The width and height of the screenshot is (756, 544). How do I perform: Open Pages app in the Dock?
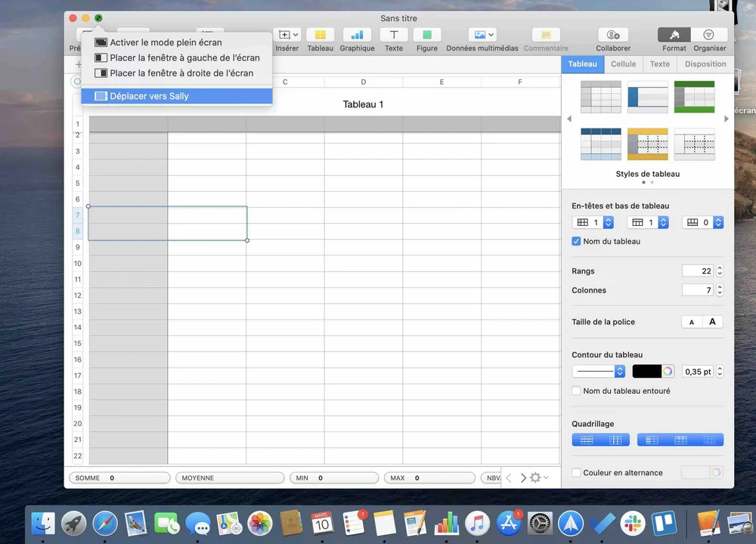point(415,524)
